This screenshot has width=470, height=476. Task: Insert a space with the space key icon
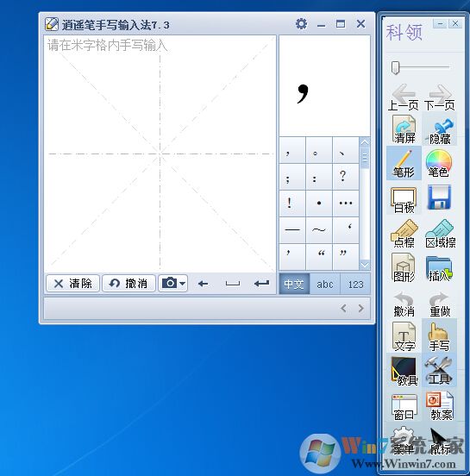pyautogui.click(x=233, y=284)
